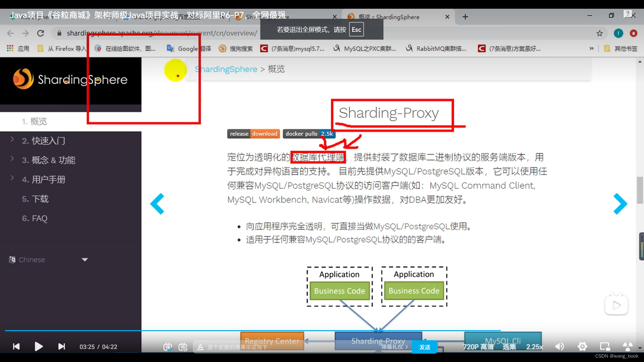Expand the 3. 概念 & 功能 chevron
The image size is (644, 362).
point(12,159)
